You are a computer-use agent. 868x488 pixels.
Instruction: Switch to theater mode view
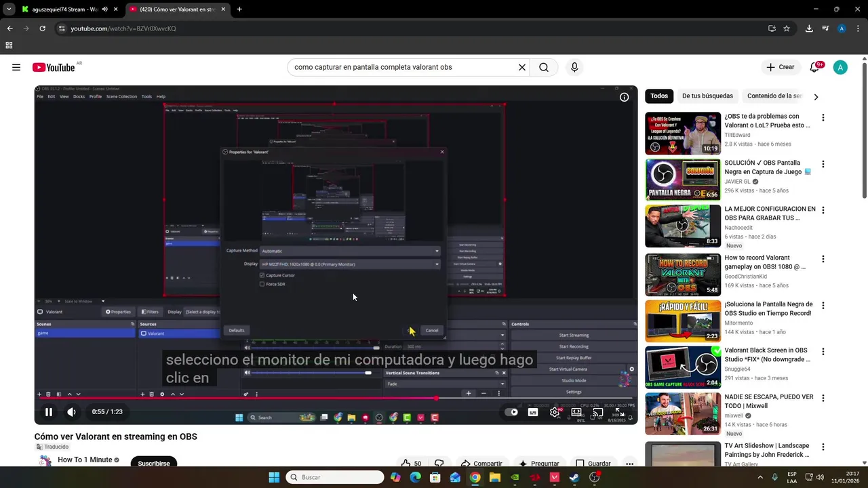pyautogui.click(x=576, y=411)
